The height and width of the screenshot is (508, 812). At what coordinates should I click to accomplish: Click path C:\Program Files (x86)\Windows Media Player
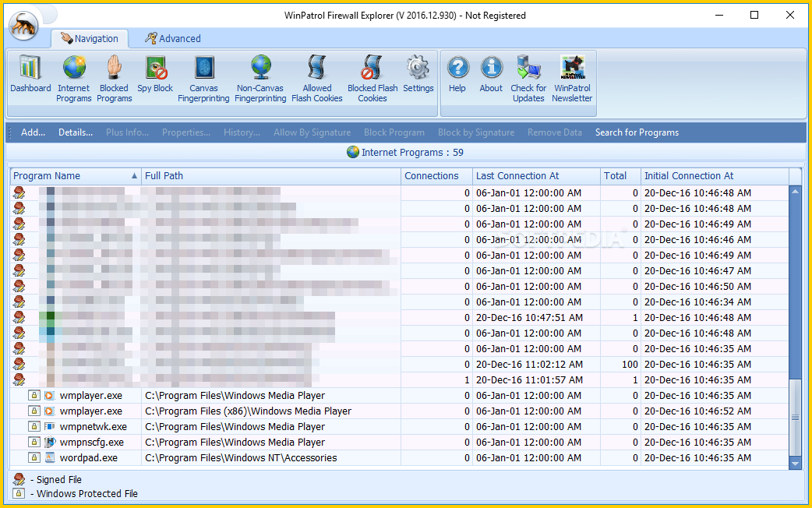(x=248, y=411)
